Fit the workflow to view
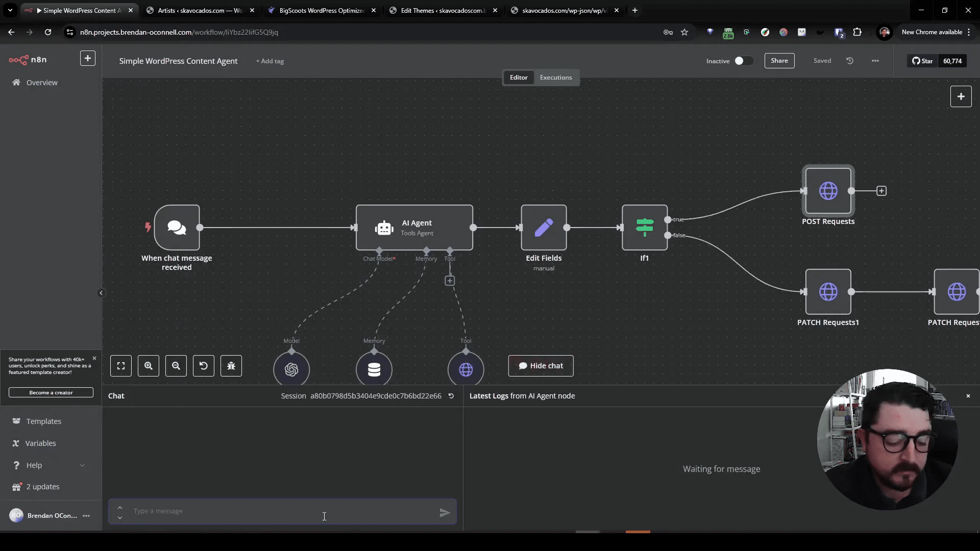Image resolution: width=980 pixels, height=551 pixels. (121, 366)
